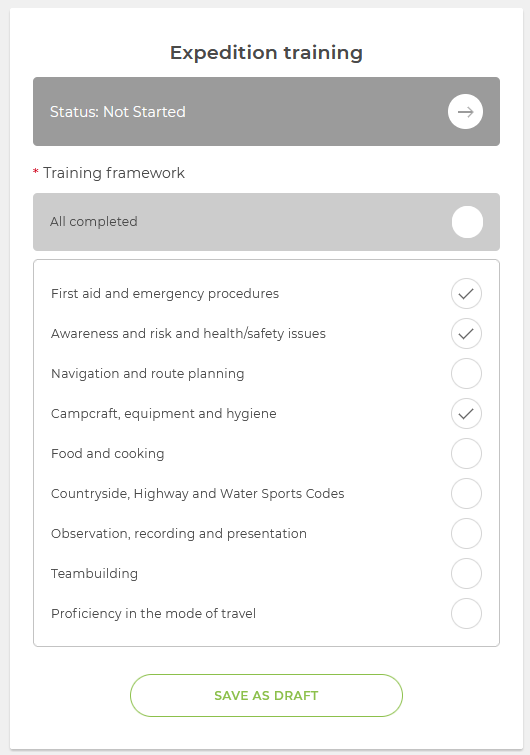Uncheck First aid and emergency procedures
530x755 pixels.
466,294
